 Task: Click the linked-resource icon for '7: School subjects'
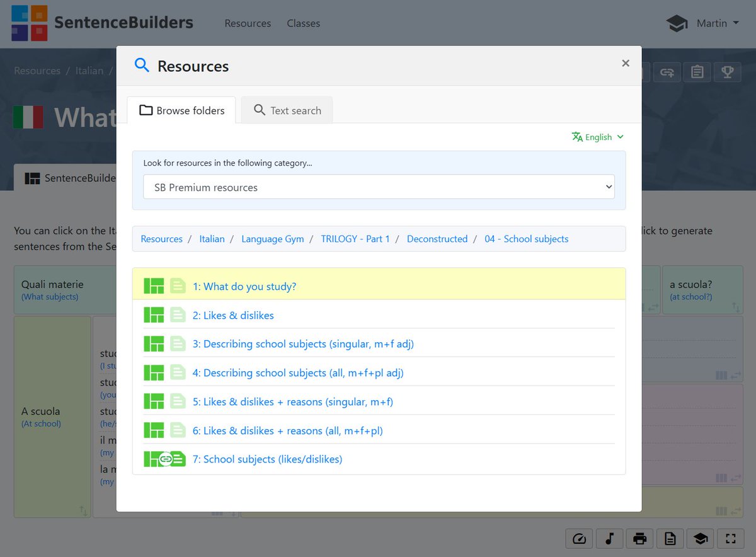[164, 459]
